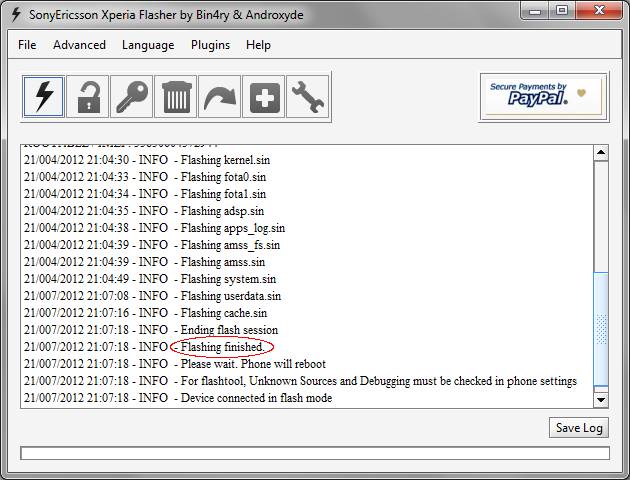Screen dimensions: 630x480
Task: Click the lightning app icon in title bar
Action: tap(16, 14)
